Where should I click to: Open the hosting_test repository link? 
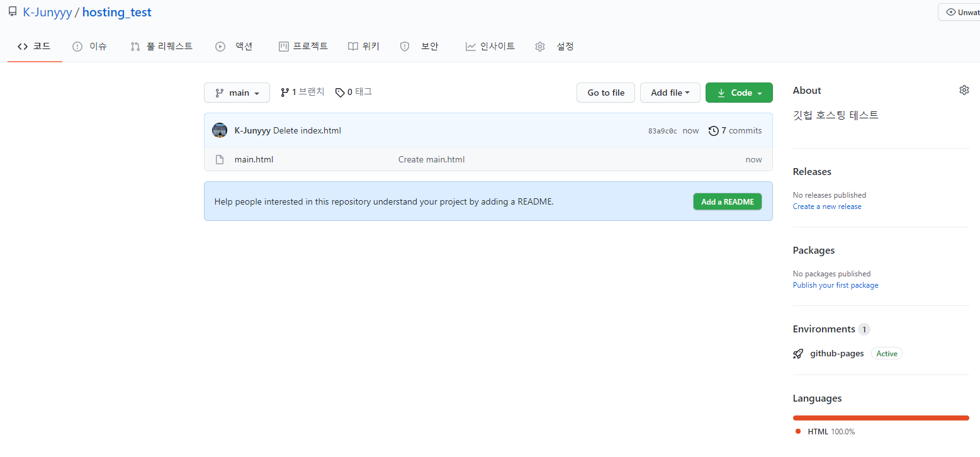coord(117,13)
